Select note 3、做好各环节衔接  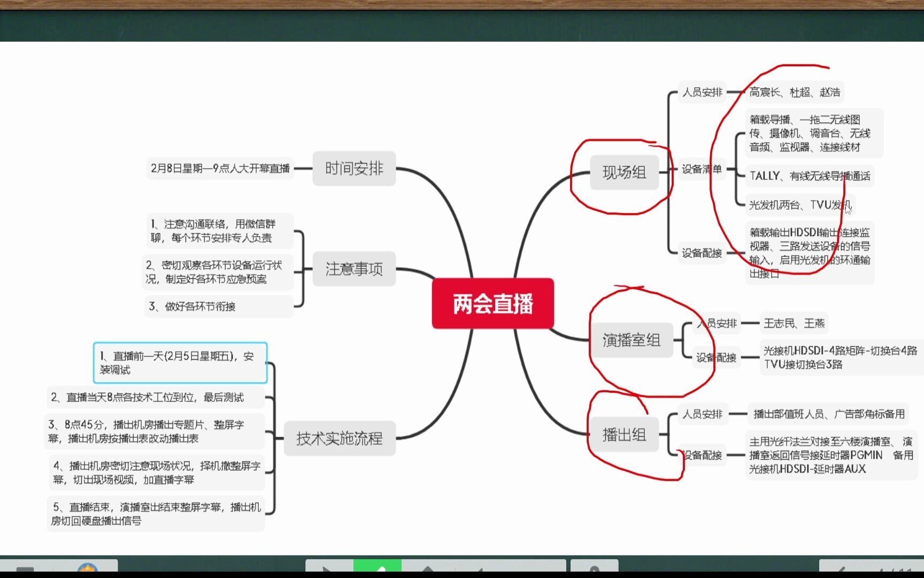pos(219,307)
